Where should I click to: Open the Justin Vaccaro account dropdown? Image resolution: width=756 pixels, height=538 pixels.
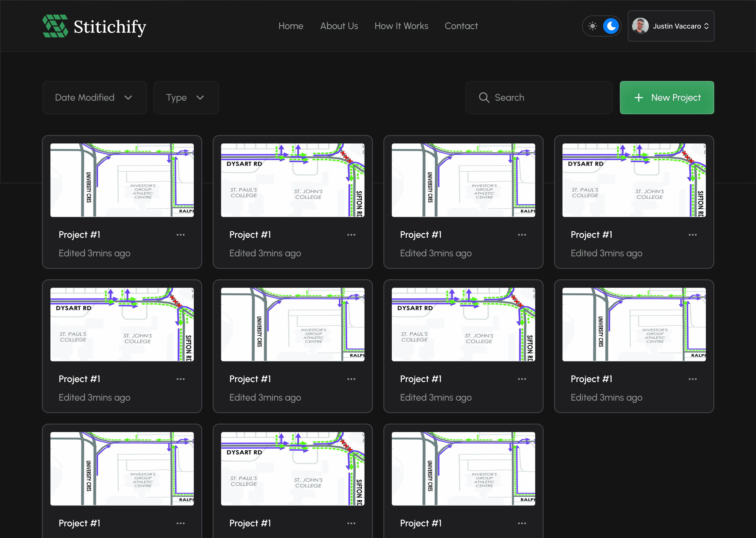[x=677, y=26]
